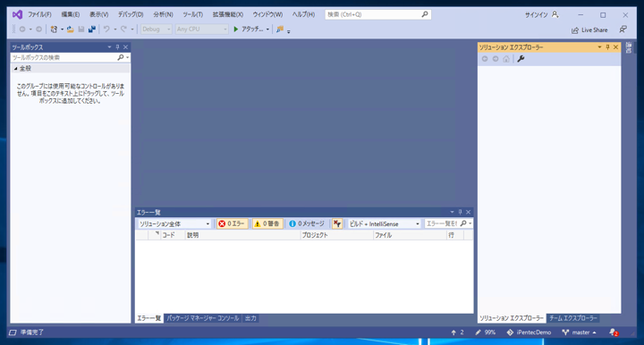Screen dimensions: 644x345
Task: Click the Solution Explorer Home icon
Action: point(506,59)
